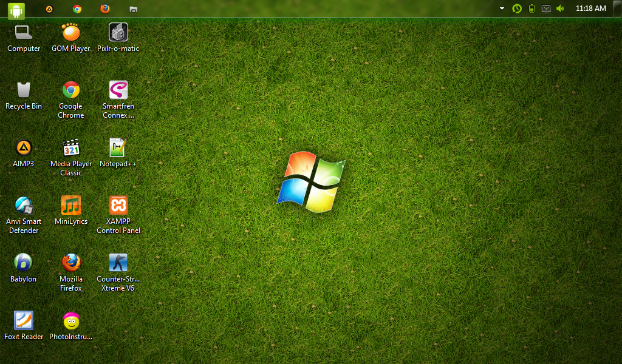Screen dimensions: 622x364
Task: Expand hidden tray icons arrow
Action: coord(502,8)
